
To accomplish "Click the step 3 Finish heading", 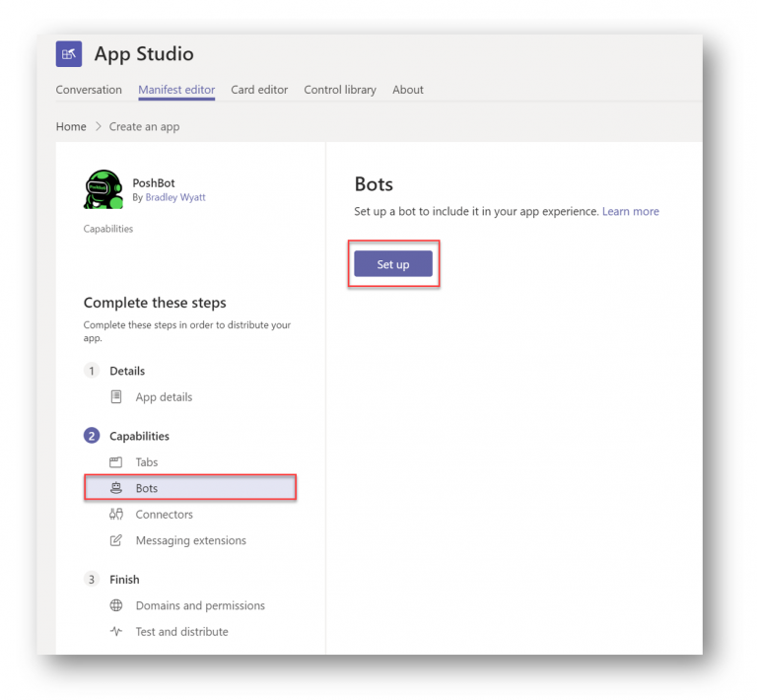I will 124,580.
